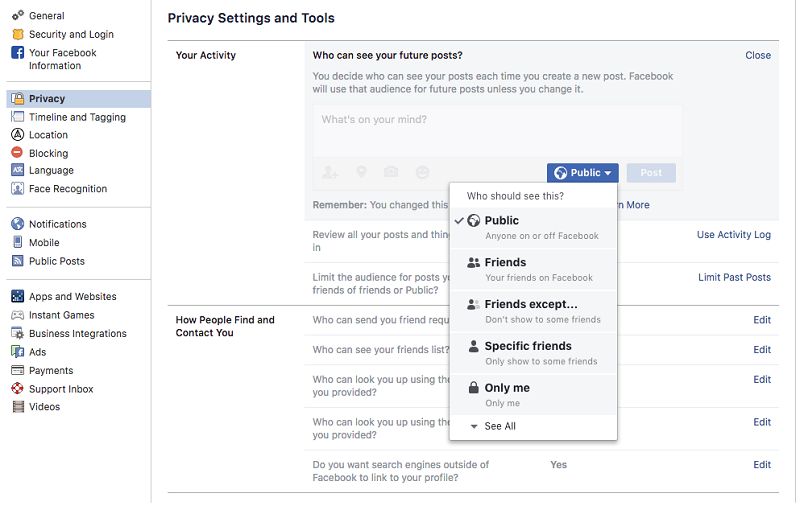Click the Notifications globe icon
800x510 pixels.
coord(18,224)
